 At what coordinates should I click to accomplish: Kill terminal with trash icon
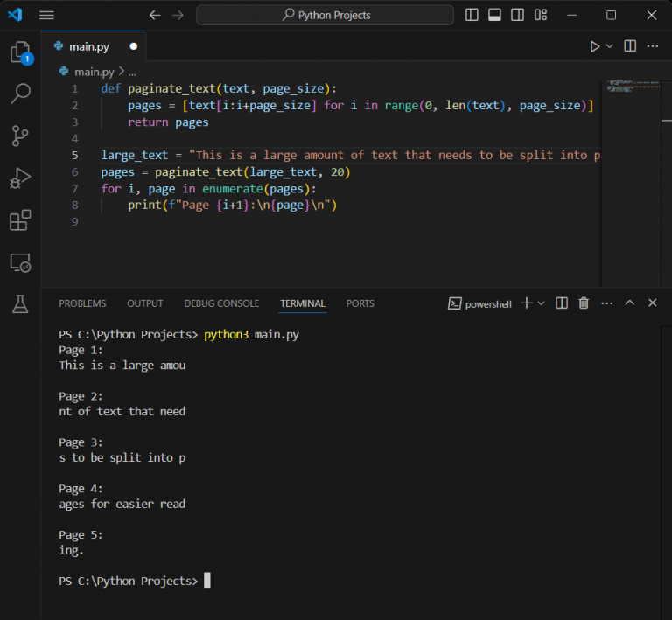pyautogui.click(x=584, y=303)
